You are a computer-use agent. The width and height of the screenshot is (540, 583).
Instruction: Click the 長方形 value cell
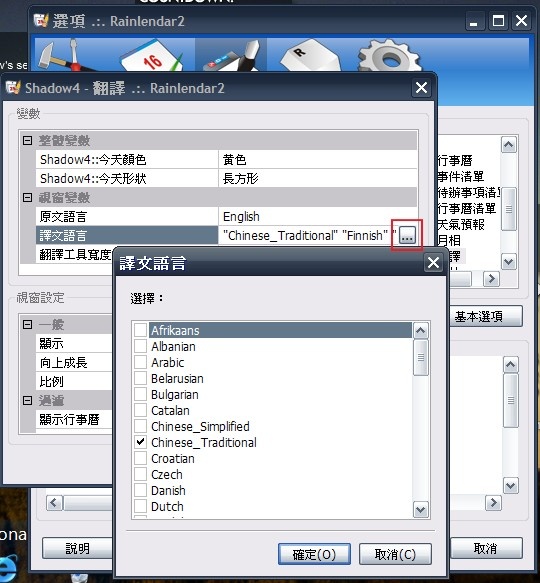tap(318, 178)
